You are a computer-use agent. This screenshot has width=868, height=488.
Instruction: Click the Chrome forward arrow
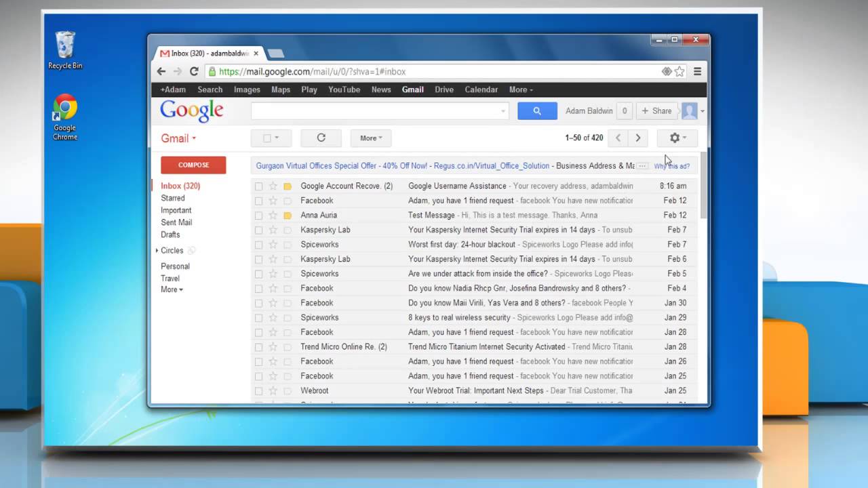178,71
